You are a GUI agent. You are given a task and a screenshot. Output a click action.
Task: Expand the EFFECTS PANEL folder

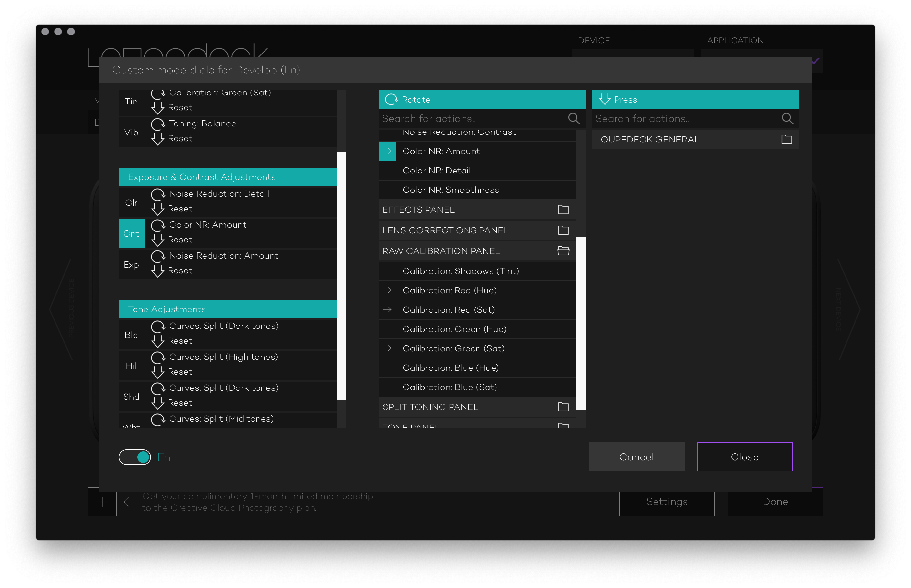(x=563, y=210)
